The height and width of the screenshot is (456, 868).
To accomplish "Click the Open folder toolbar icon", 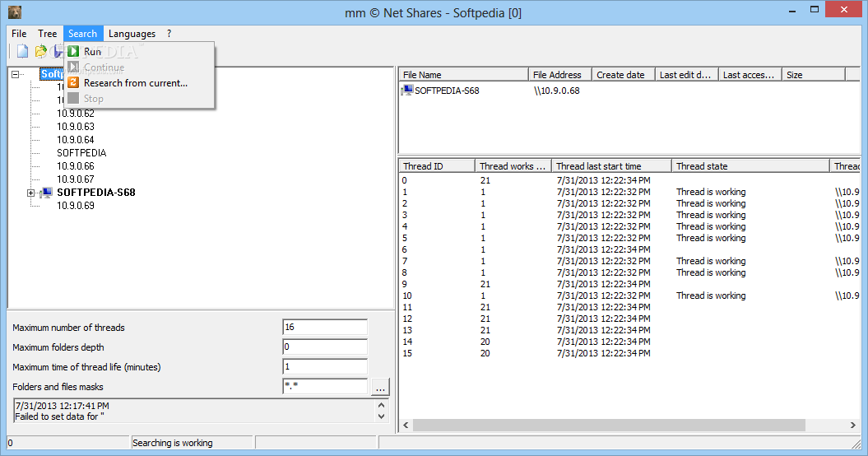I will 40,52.
